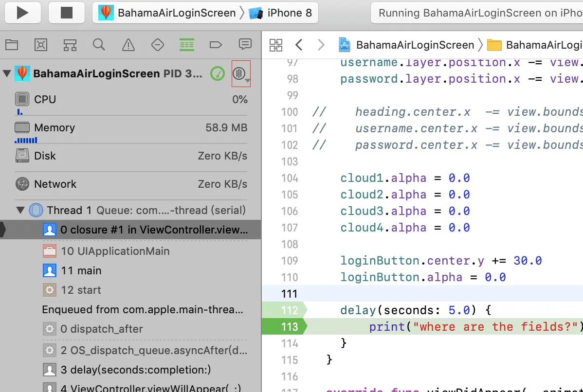Select frame 3 delay(seconds:completion:)
Image resolution: width=583 pixels, height=392 pixels.
click(127, 370)
